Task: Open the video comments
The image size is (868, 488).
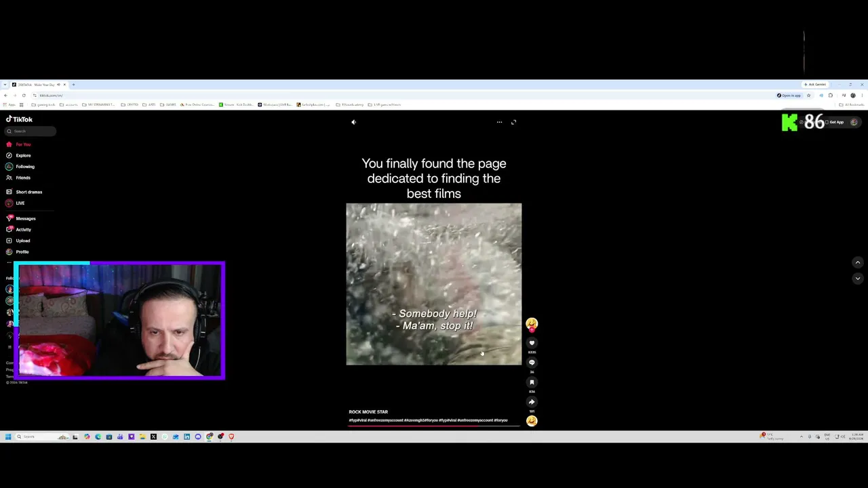Action: tap(532, 363)
